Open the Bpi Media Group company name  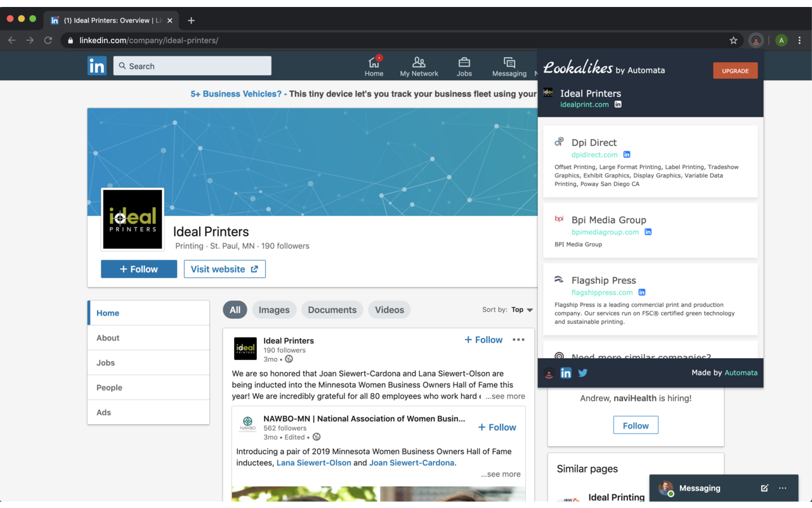(608, 220)
